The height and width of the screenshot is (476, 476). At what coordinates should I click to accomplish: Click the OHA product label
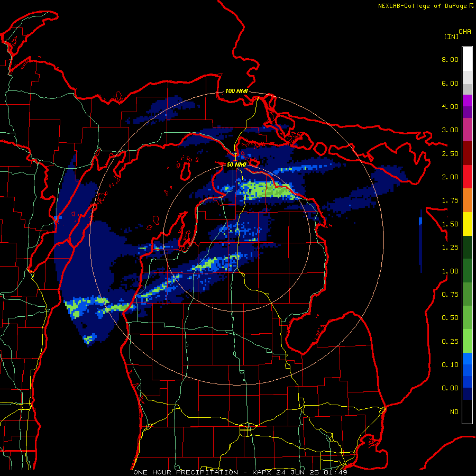tap(465, 32)
